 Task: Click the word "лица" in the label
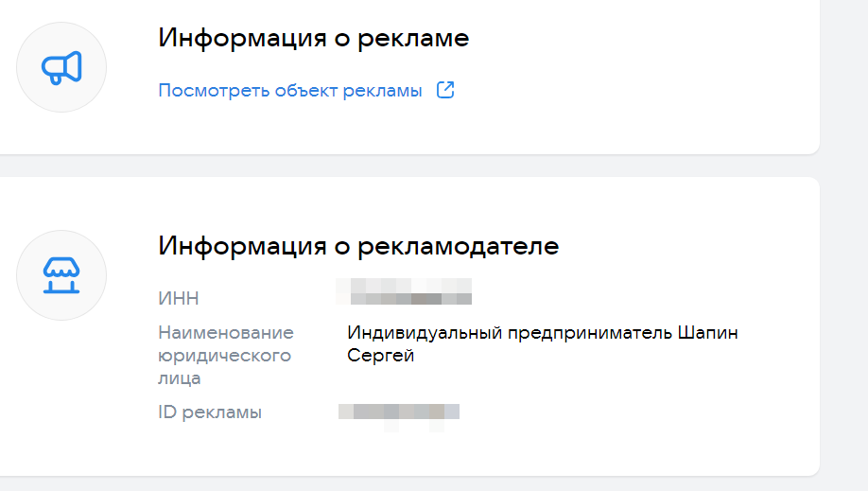pos(180,378)
